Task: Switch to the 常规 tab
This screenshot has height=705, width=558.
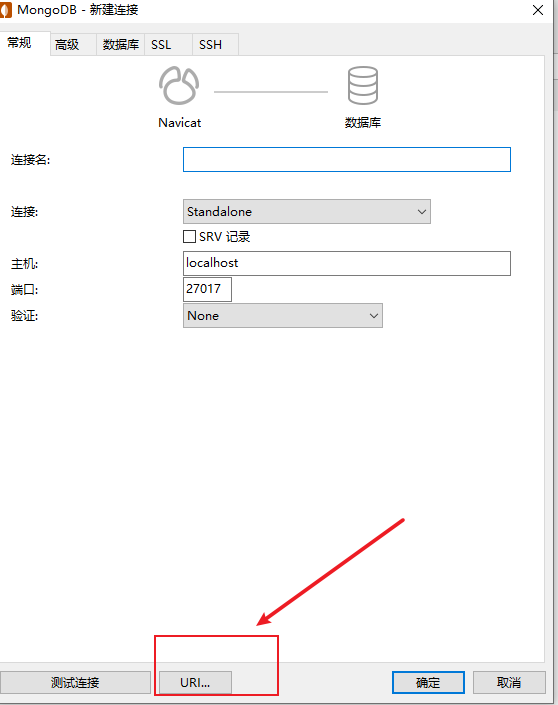Action: tap(25, 44)
